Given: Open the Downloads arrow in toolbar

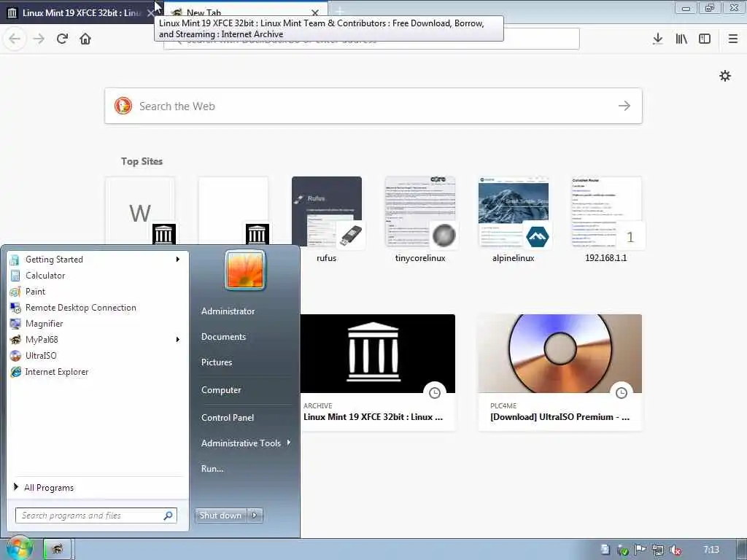Looking at the screenshot, I should click(658, 39).
